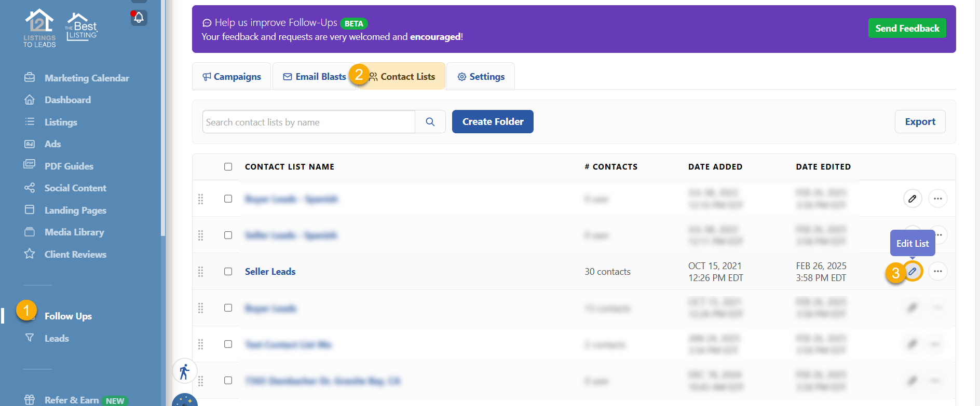This screenshot has width=980, height=406.
Task: Click the drag handle of the fourth row
Action: tap(200, 308)
